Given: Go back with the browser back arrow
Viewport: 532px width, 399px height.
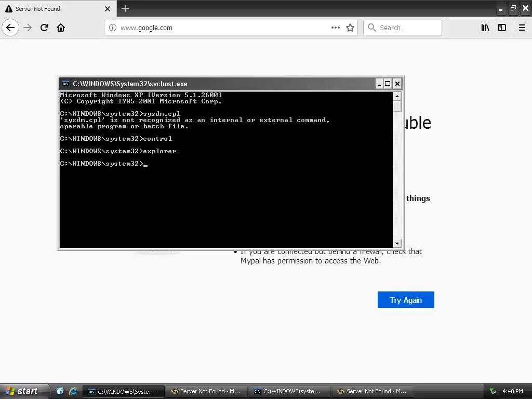Looking at the screenshot, I should pyautogui.click(x=10, y=28).
